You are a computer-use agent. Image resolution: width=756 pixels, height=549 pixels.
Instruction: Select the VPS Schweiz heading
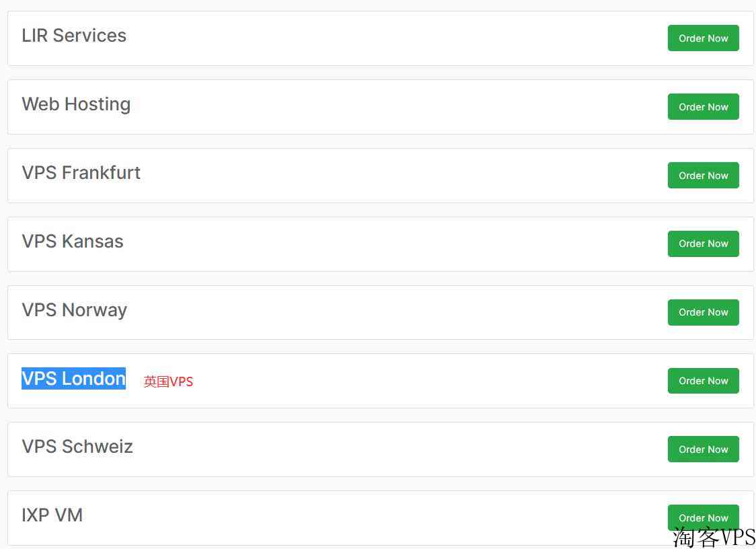[77, 447]
